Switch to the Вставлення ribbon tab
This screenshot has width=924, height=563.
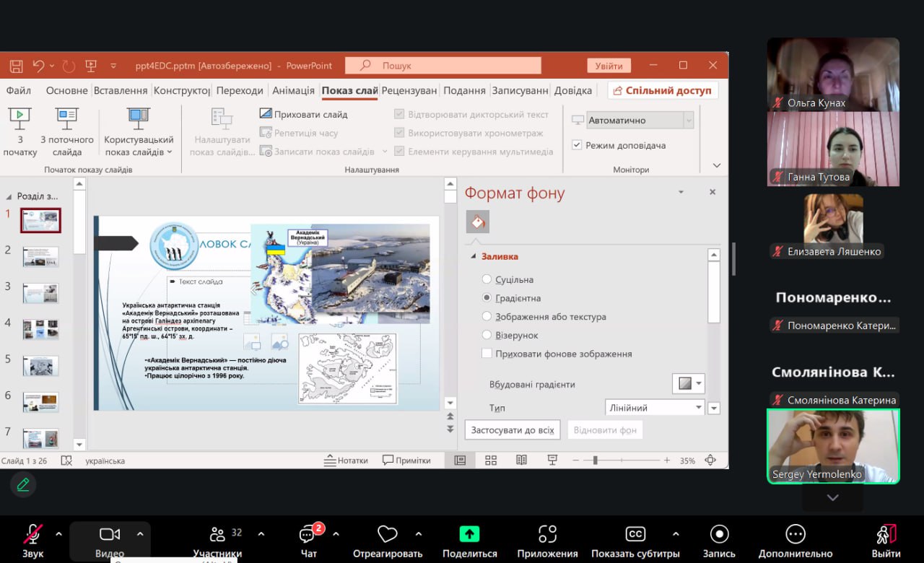point(121,90)
